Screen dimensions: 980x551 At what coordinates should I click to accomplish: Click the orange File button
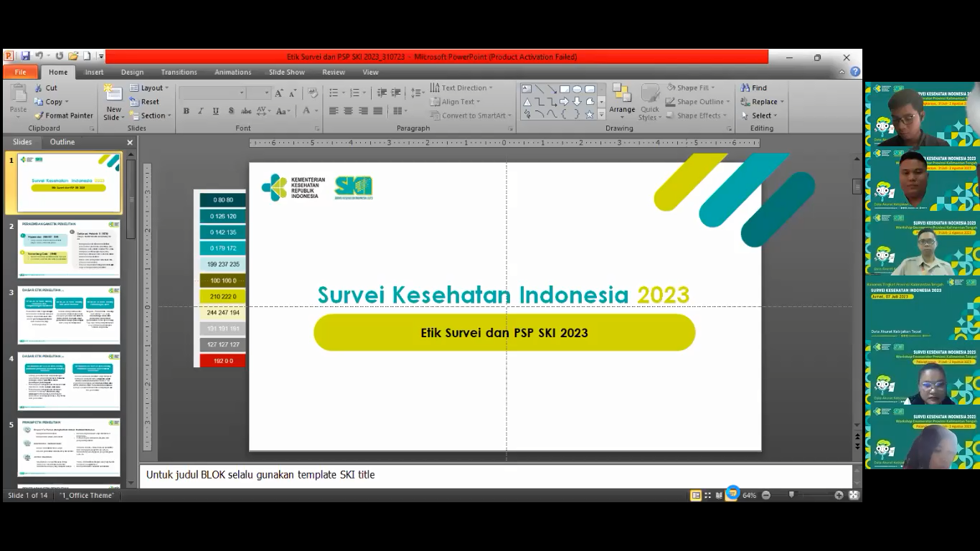click(20, 72)
